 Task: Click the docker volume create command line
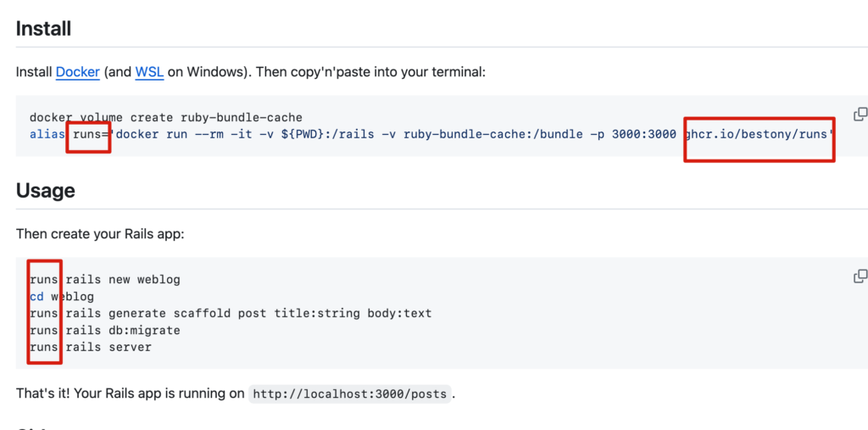165,117
